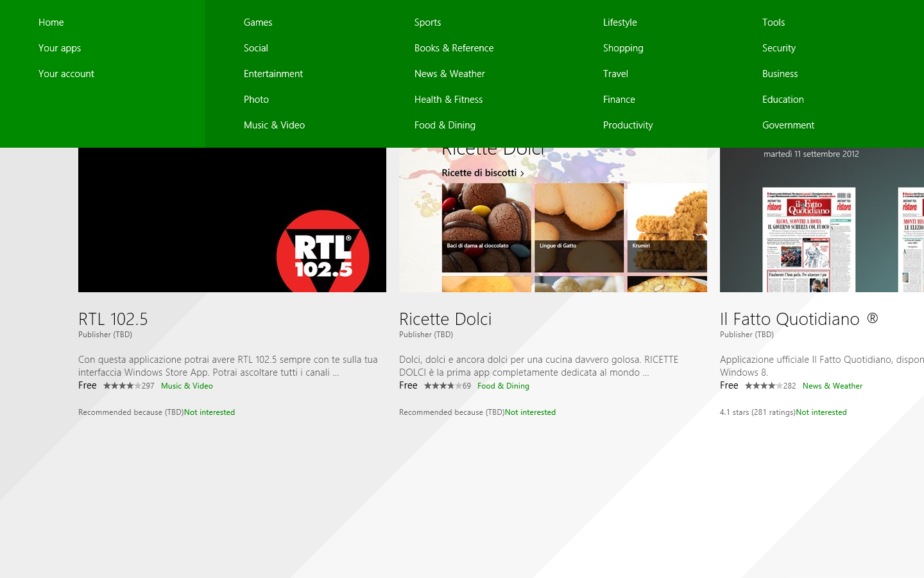Viewport: 924px width, 578px height.
Task: Click 'Recommended because (TBD)' under RTL 102.5
Action: (131, 412)
